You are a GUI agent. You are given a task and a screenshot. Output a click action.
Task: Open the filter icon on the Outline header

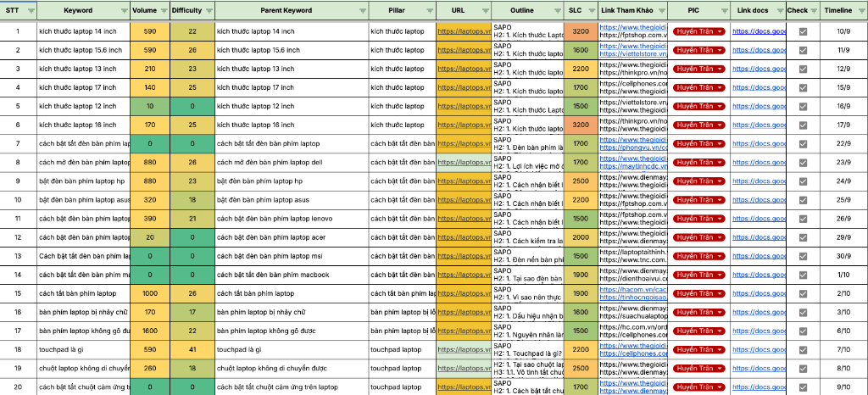[x=558, y=10]
